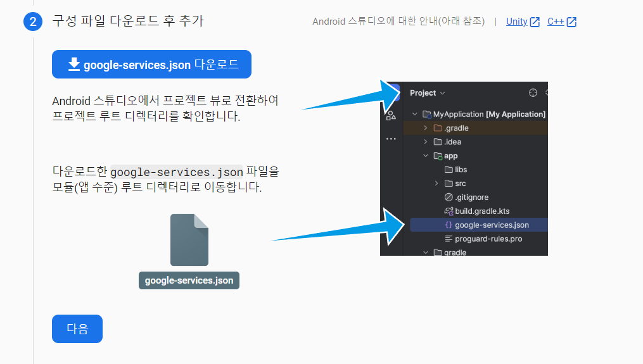Expand the .gradle folder

coord(425,128)
